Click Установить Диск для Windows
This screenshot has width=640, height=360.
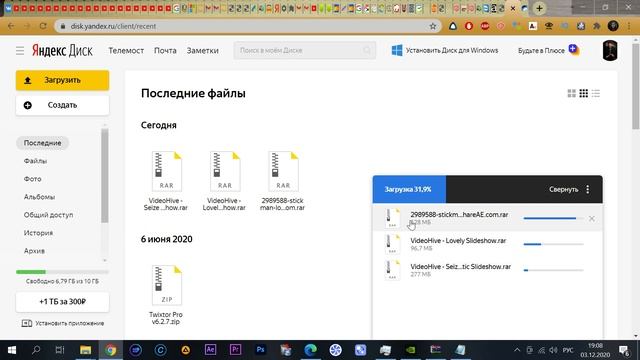[x=445, y=51]
